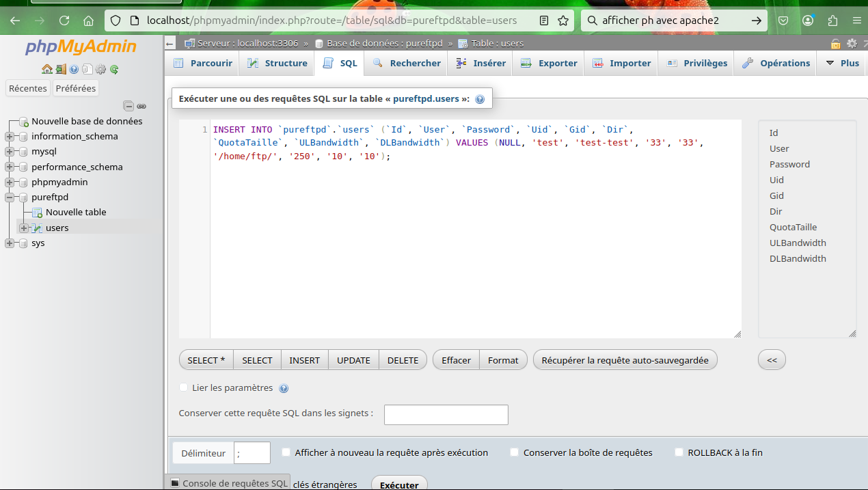Open the Récentes tables list
Screen dimensions: 868x490
[x=28, y=88]
